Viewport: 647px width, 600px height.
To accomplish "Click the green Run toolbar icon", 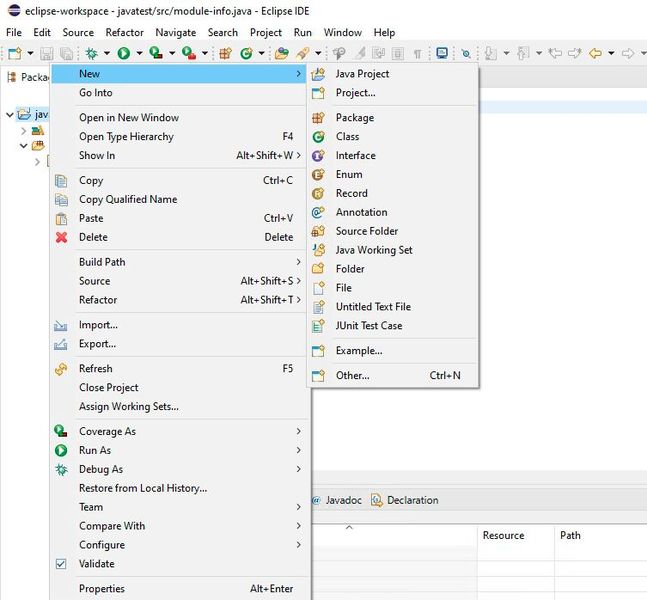I will click(x=124, y=53).
